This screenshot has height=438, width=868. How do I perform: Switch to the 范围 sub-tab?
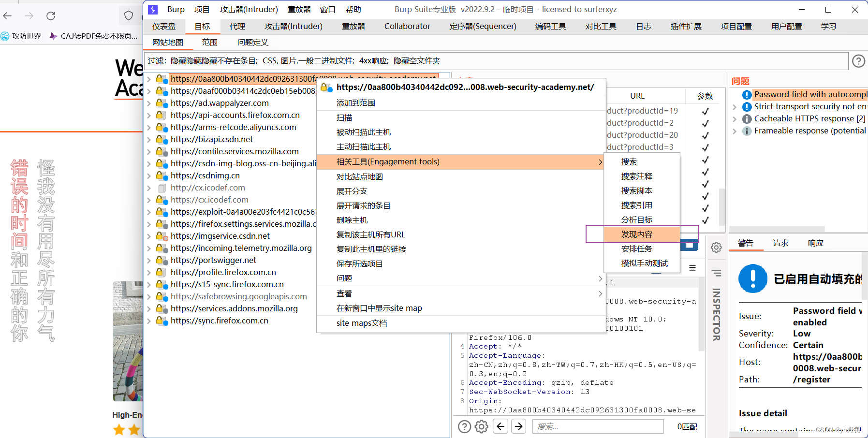click(209, 42)
